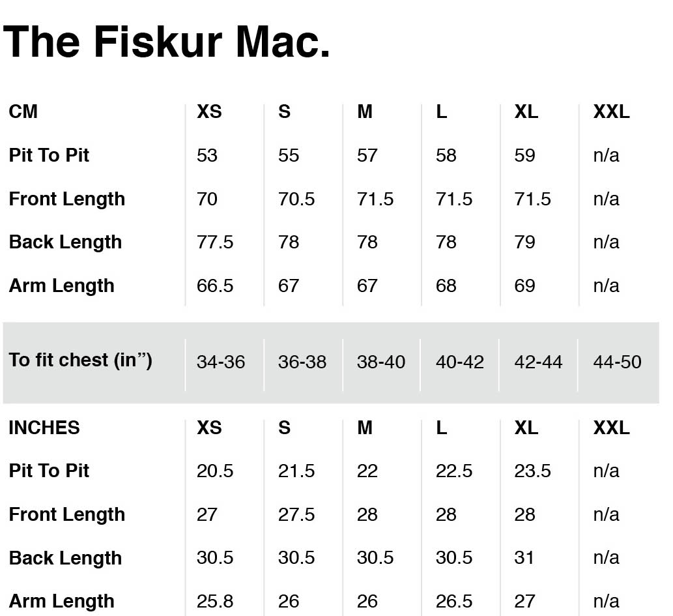673x616 pixels.
Task: Click the 34-36 chest range
Action: [x=221, y=362]
